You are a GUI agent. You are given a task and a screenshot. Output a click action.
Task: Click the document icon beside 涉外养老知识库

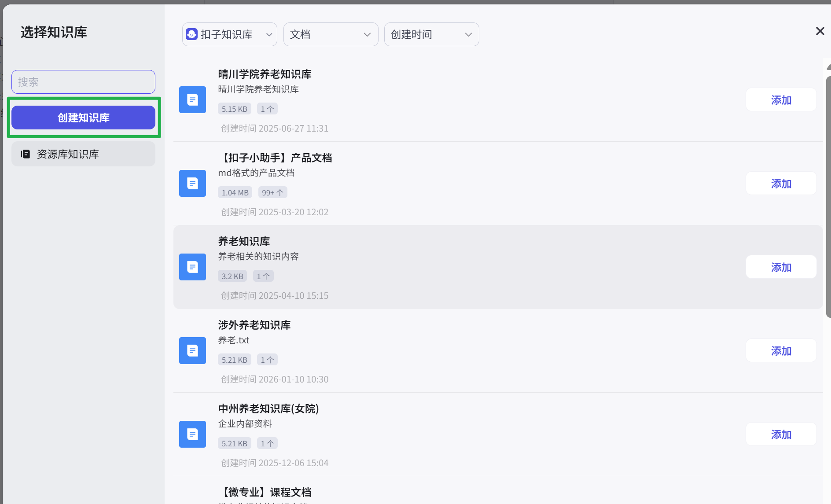[192, 350]
